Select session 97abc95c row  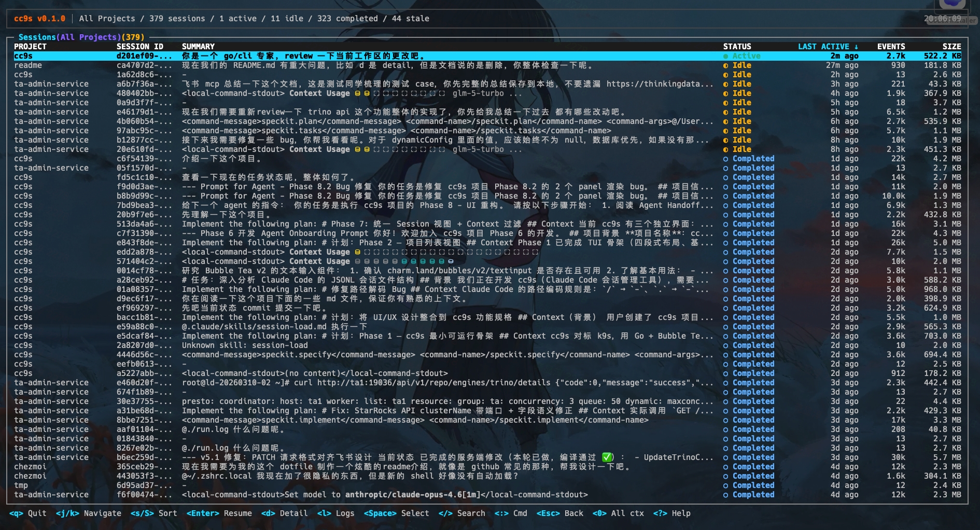click(x=487, y=131)
